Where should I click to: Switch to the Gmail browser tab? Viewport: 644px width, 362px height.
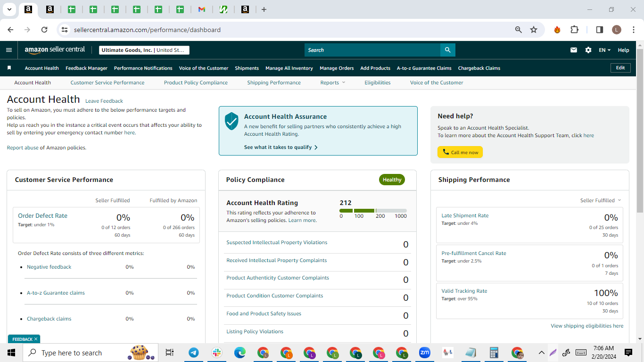click(x=202, y=9)
